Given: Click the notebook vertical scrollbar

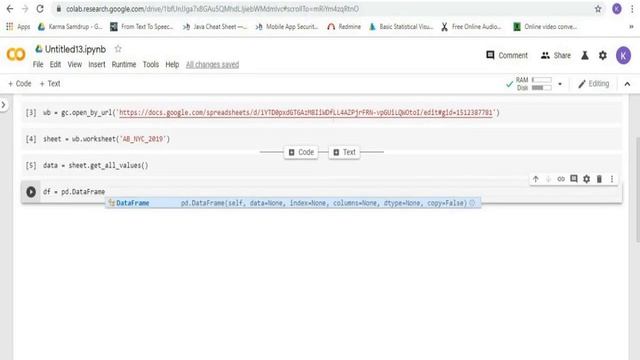Looking at the screenshot, I should pos(637,190).
